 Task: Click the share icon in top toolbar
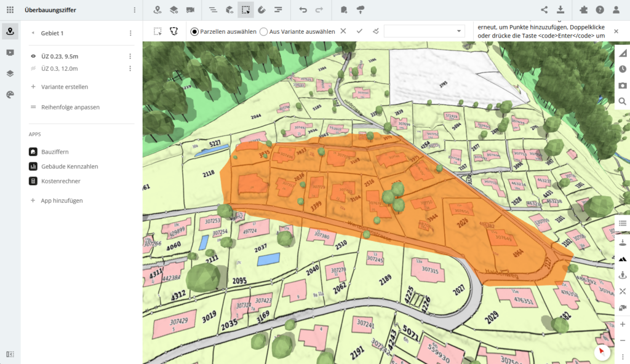click(x=544, y=10)
